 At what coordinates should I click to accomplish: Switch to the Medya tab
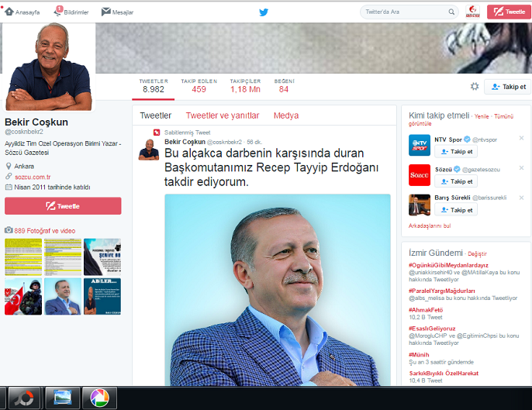(286, 115)
